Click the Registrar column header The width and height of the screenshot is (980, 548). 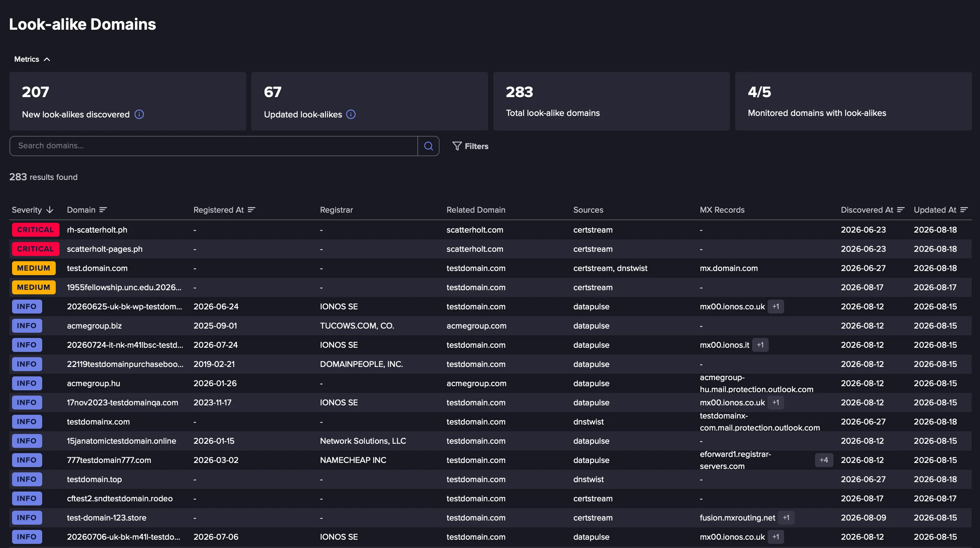[336, 210]
